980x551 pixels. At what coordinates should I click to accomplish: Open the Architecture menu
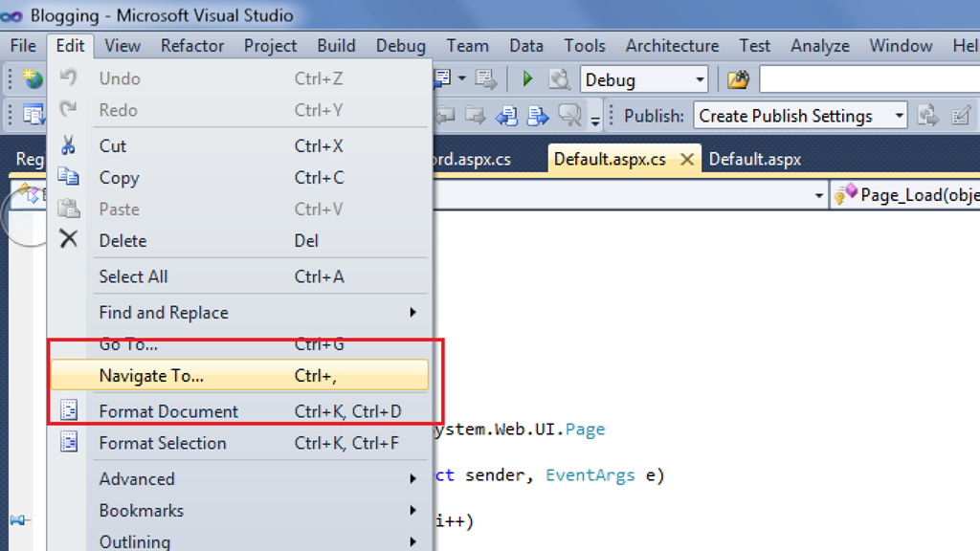point(672,46)
